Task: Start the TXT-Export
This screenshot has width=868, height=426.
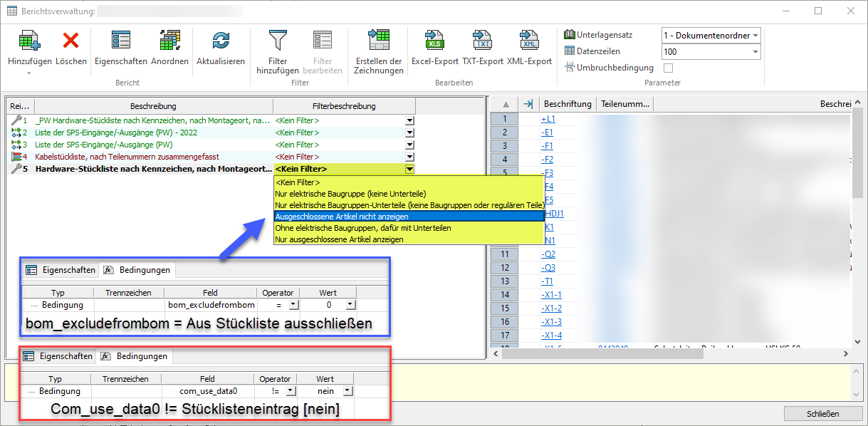Action: tap(482, 42)
